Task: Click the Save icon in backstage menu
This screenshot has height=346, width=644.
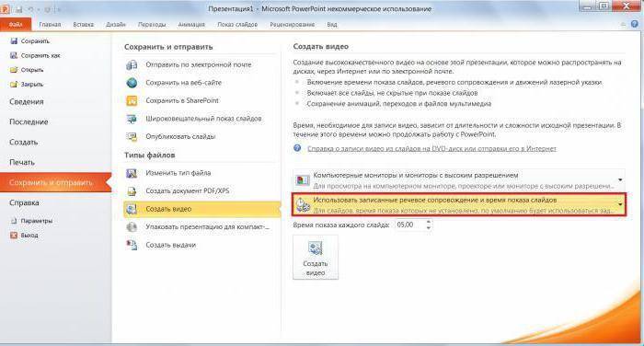Action: coord(14,41)
